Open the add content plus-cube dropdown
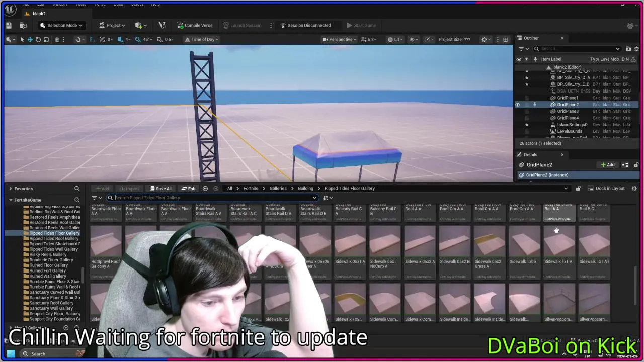The width and height of the screenshot is (644, 362). (x=140, y=25)
